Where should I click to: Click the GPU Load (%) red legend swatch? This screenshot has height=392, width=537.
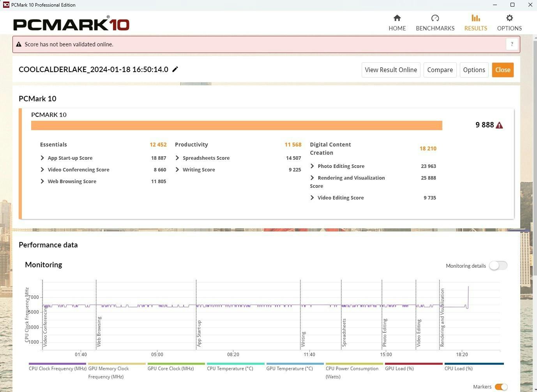pos(413,364)
